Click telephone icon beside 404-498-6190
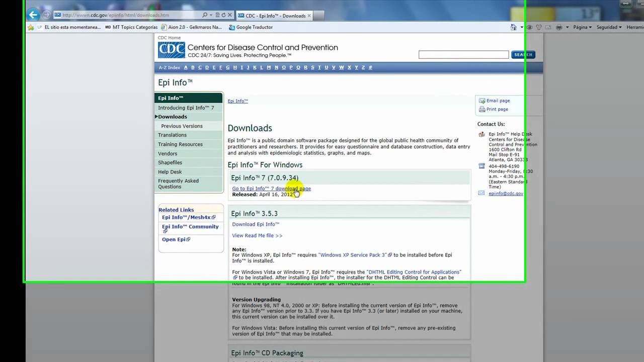 (481, 166)
